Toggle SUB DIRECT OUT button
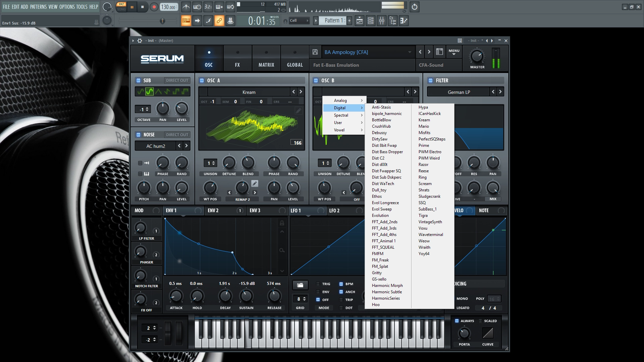The width and height of the screenshot is (644, 362). tap(177, 80)
